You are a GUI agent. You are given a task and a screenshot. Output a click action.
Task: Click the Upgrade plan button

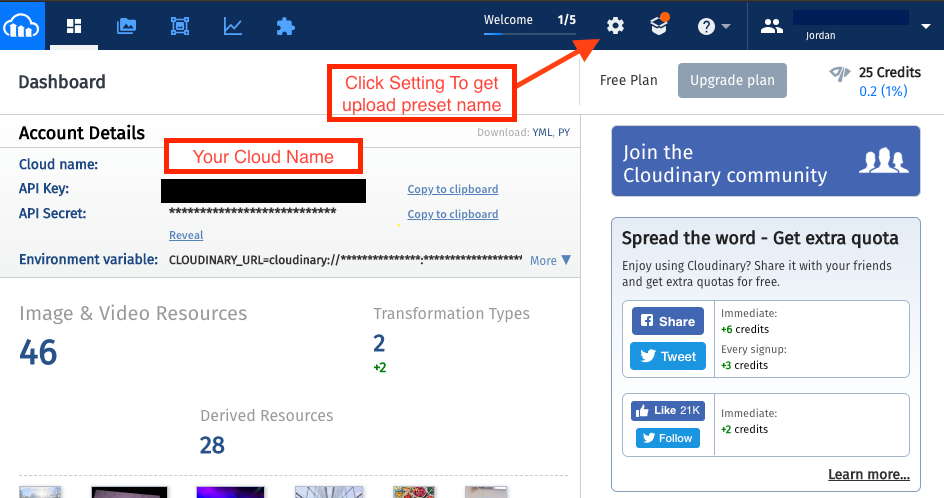point(732,80)
